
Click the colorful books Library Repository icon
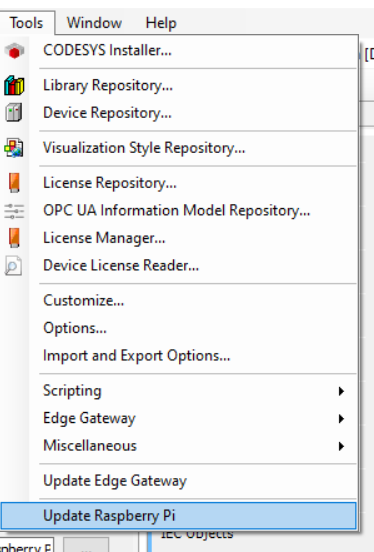14,86
